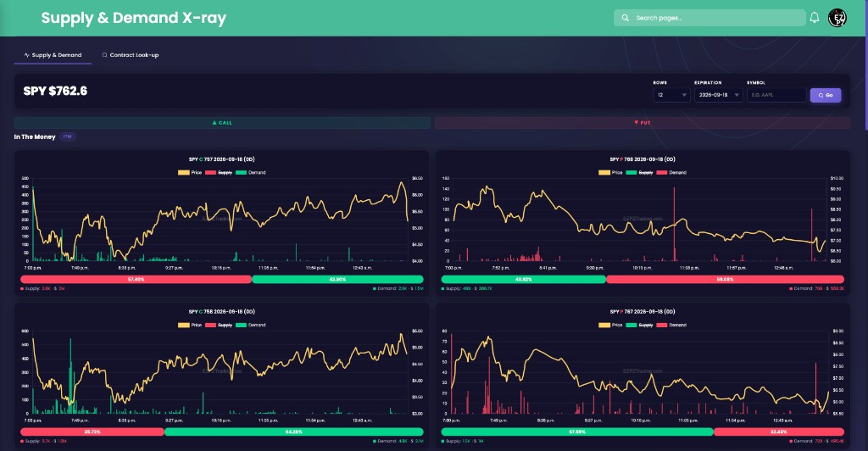Click the 59.08% red demand bar
Screen dimensions: 868x451
click(x=726, y=280)
